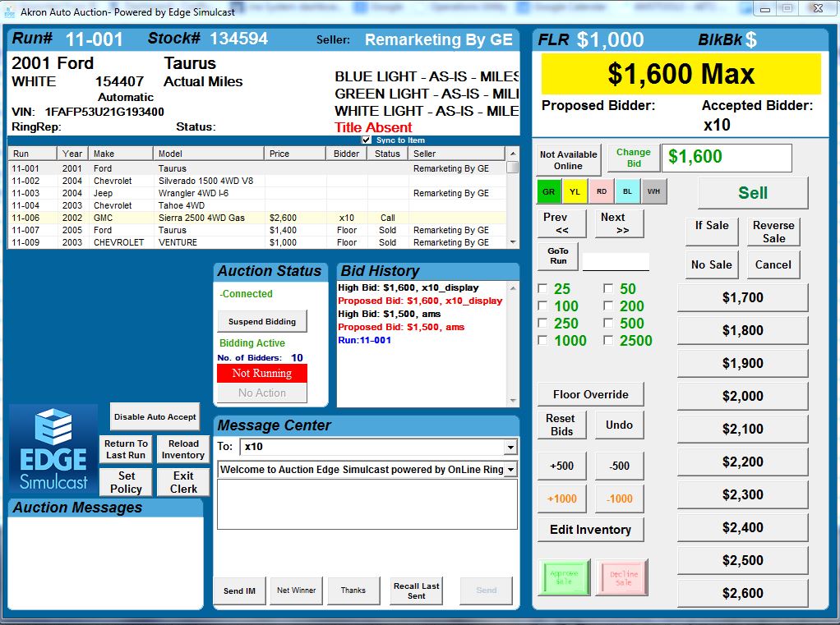Screen dimensions: 840x625
Task: Set bid to $2,000
Action: (x=742, y=396)
